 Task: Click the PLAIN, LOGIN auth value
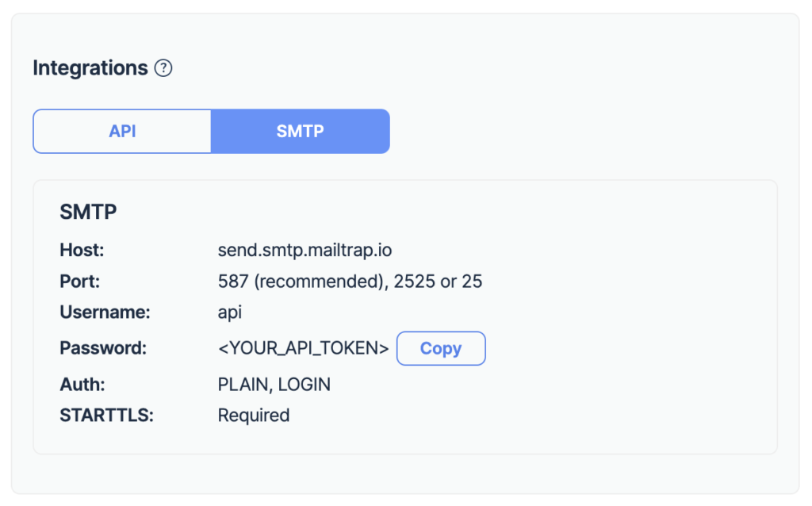(274, 384)
